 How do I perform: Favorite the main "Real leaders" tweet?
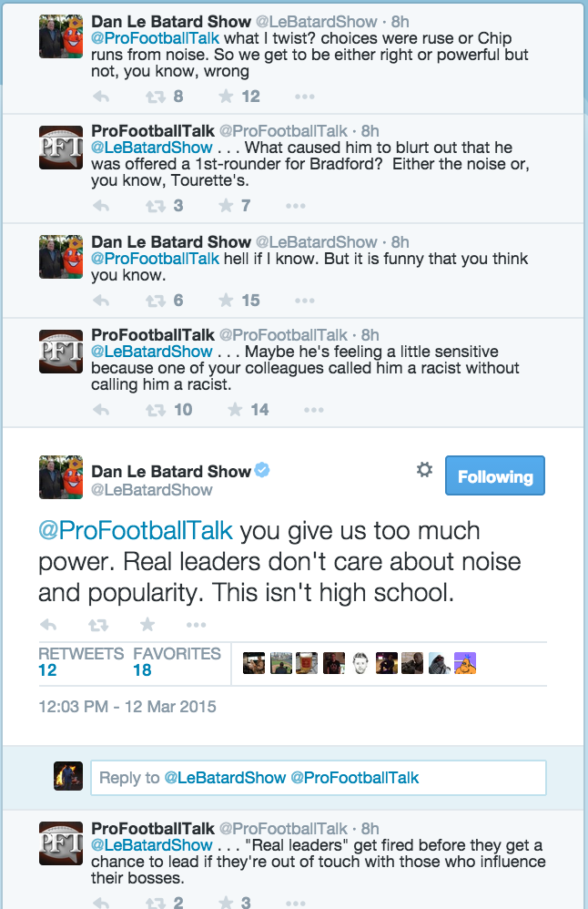click(147, 625)
